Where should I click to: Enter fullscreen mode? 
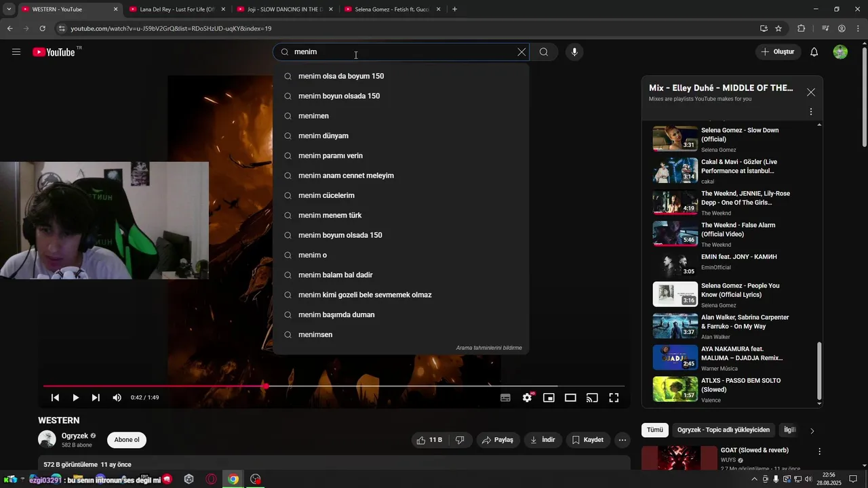pyautogui.click(x=614, y=398)
